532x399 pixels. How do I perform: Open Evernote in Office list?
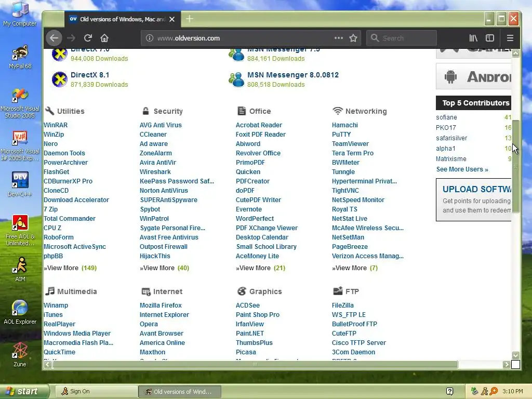coord(249,209)
